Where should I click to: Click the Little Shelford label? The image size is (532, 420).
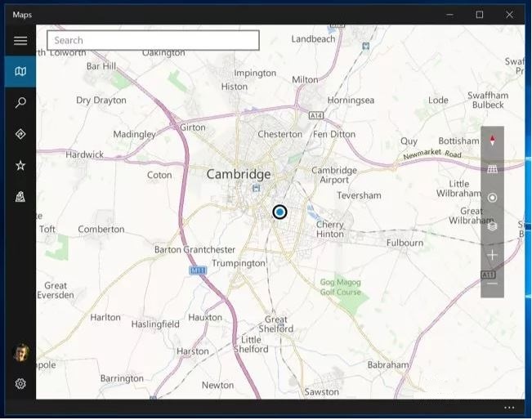click(x=251, y=344)
